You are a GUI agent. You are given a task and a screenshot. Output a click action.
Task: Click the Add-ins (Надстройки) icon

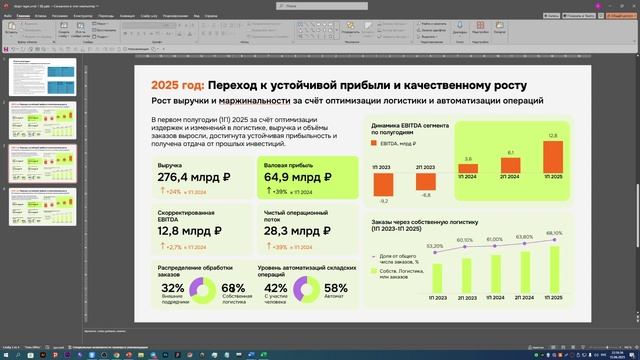tap(480, 26)
